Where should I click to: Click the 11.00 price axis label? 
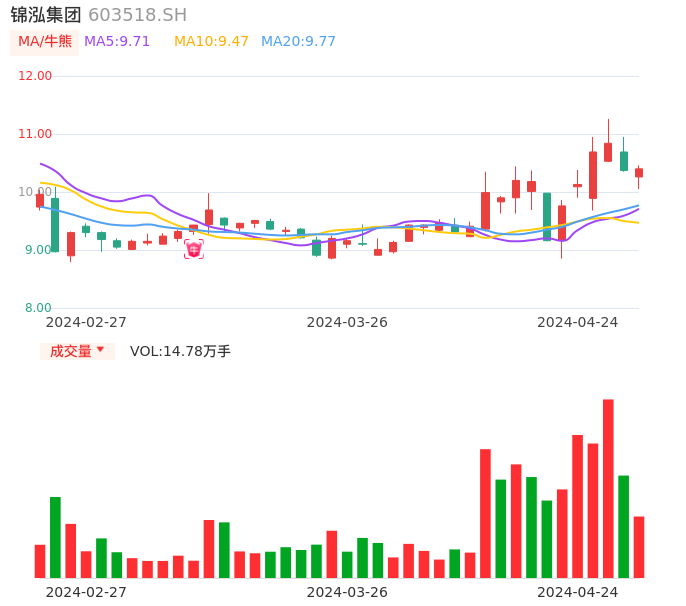[36, 134]
